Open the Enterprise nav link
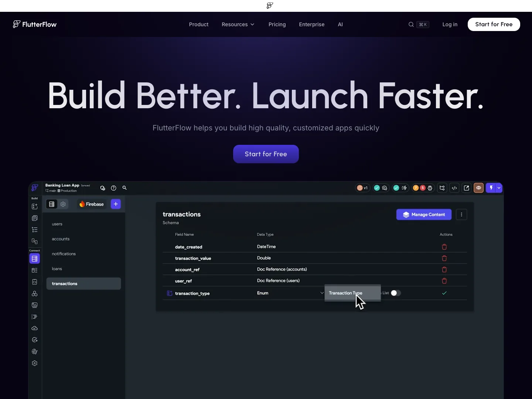 (x=312, y=24)
